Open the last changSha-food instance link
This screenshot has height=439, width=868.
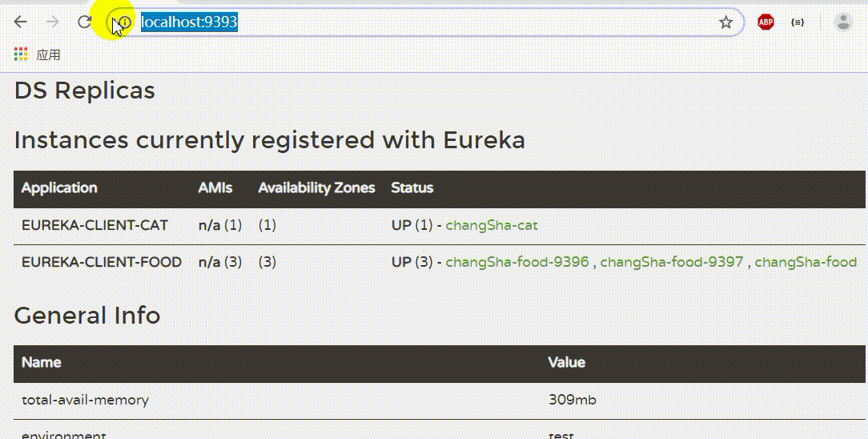806,262
